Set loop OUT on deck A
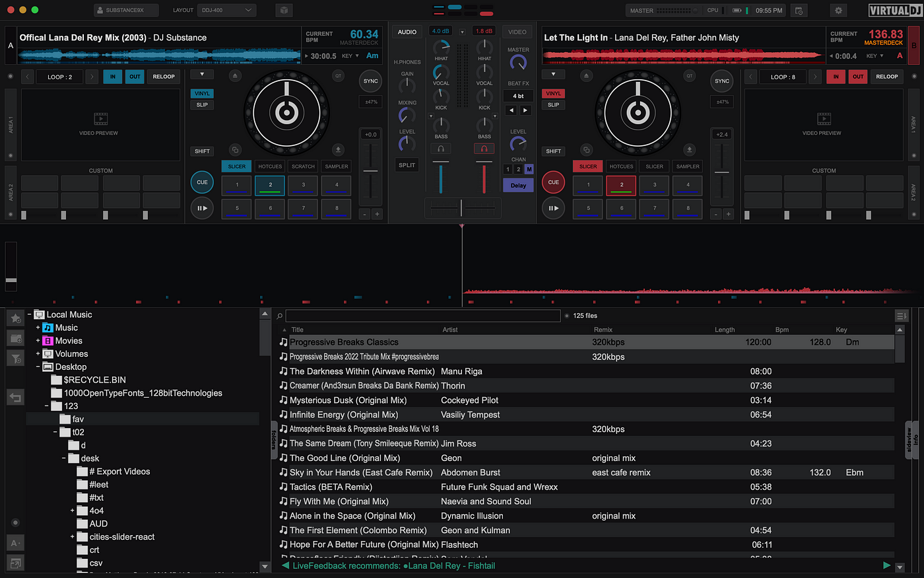924x578 pixels. 135,77
